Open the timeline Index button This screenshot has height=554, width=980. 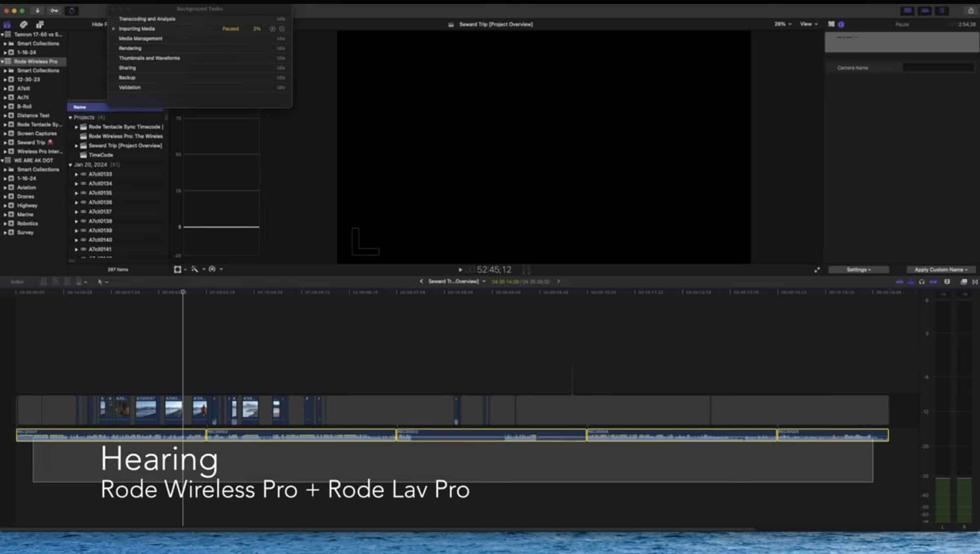click(x=17, y=282)
